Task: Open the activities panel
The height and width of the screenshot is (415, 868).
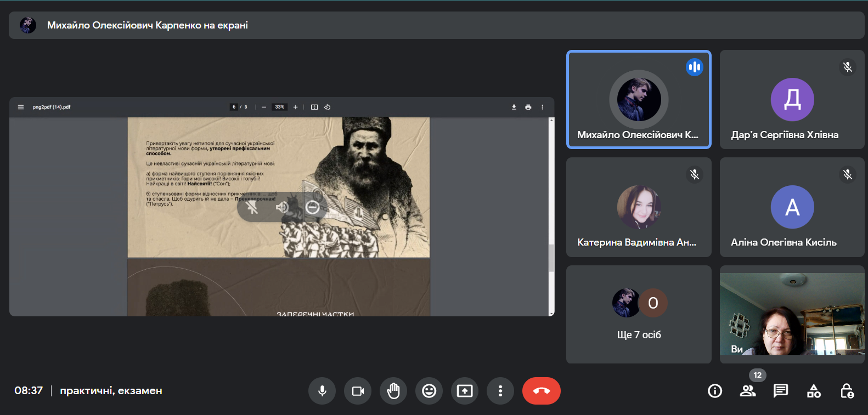Action: pos(814,391)
